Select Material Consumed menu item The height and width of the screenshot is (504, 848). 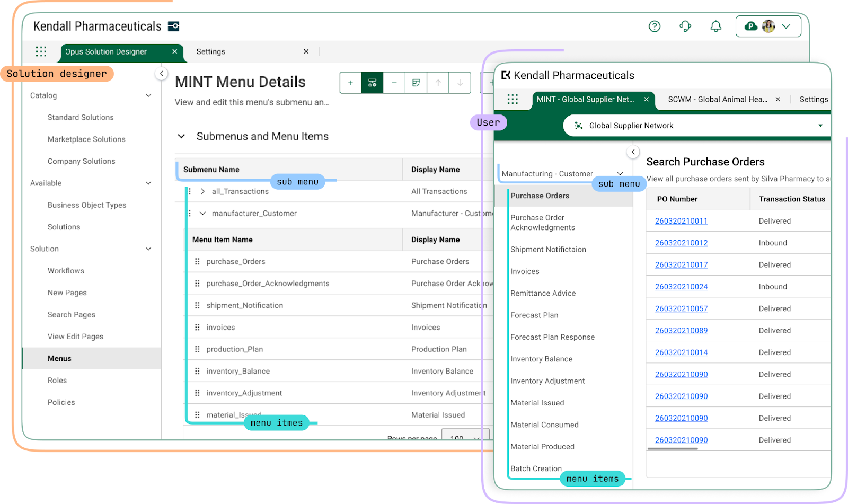(544, 425)
